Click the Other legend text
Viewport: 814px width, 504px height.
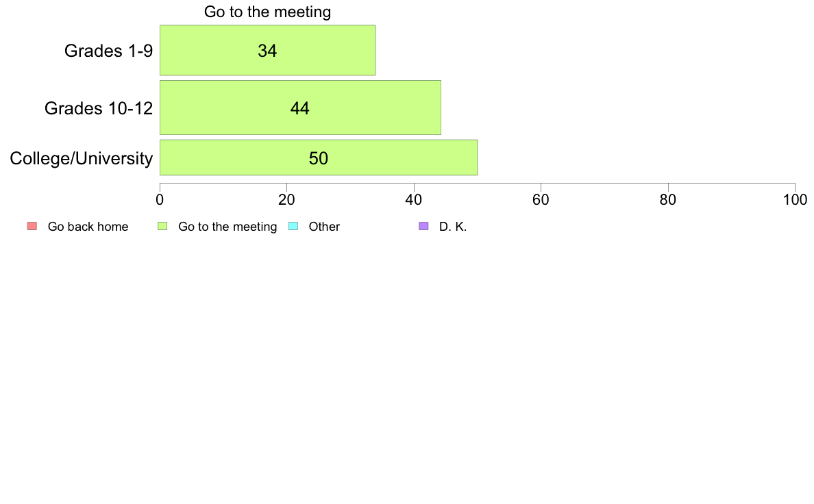(x=324, y=227)
